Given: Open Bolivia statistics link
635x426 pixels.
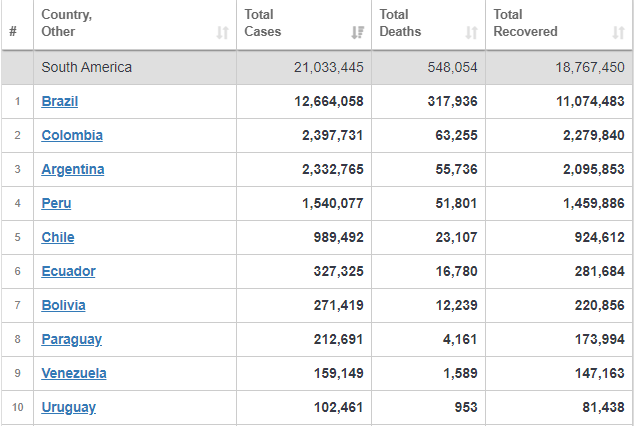Looking at the screenshot, I should pyautogui.click(x=64, y=305).
